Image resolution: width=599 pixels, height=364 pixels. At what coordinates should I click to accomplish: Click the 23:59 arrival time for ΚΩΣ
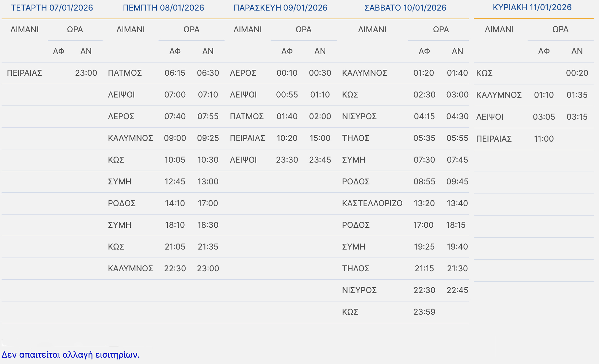point(424,312)
